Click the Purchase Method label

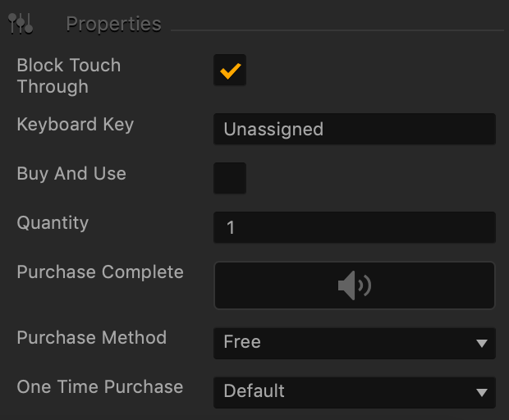92,337
